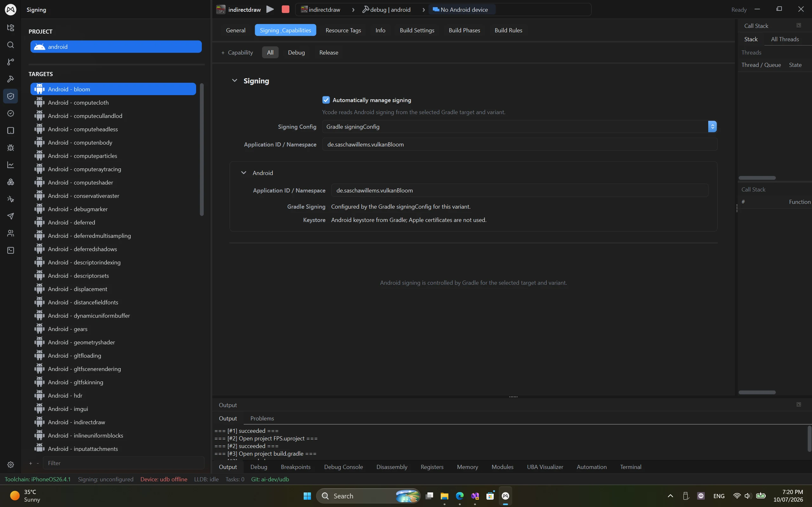Open the file explorer sidebar icon
The height and width of the screenshot is (507, 812).
coord(11,28)
